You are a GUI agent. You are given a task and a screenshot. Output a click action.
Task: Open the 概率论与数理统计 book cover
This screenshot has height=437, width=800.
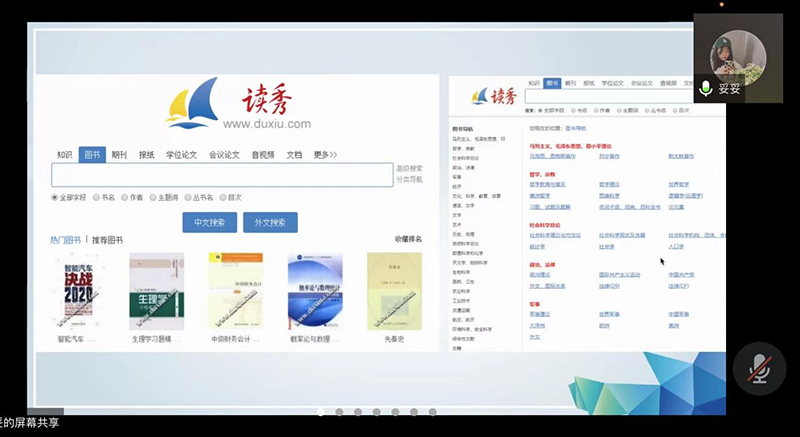tap(315, 291)
